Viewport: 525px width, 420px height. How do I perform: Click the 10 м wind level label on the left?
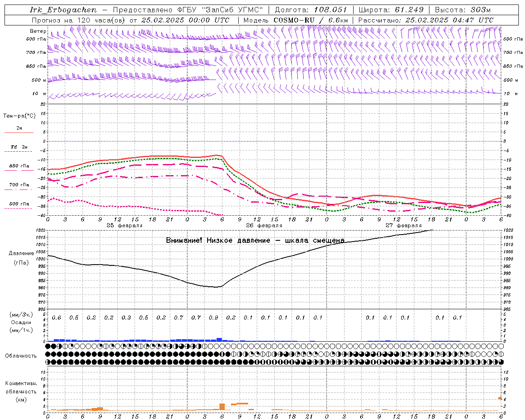click(39, 94)
